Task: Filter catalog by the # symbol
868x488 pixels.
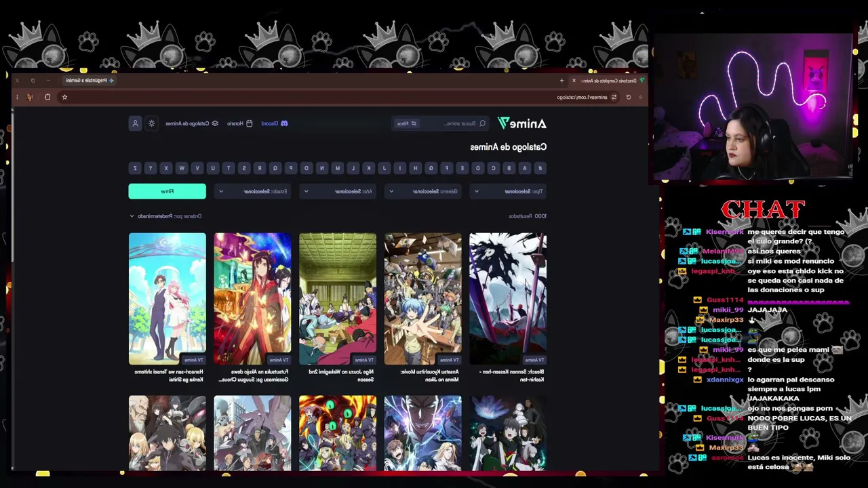Action: 540,168
